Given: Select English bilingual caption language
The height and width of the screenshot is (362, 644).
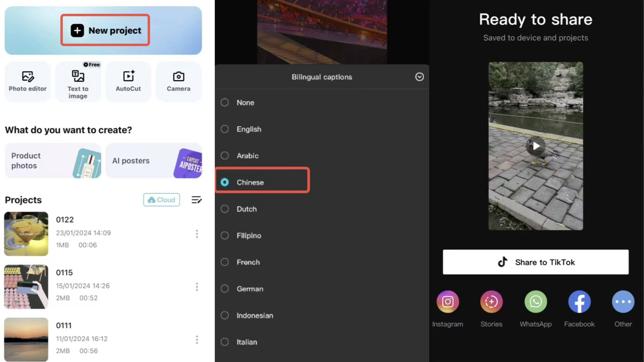Looking at the screenshot, I should (322, 129).
